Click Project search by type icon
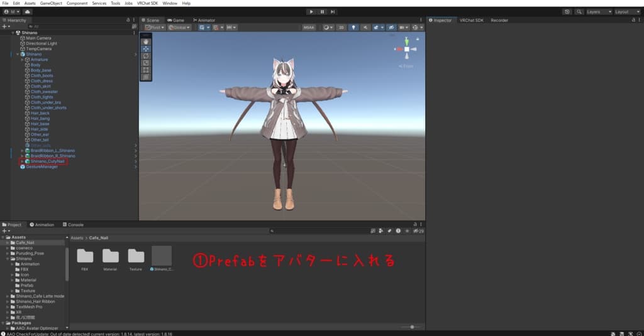The image size is (644, 336). 380,231
